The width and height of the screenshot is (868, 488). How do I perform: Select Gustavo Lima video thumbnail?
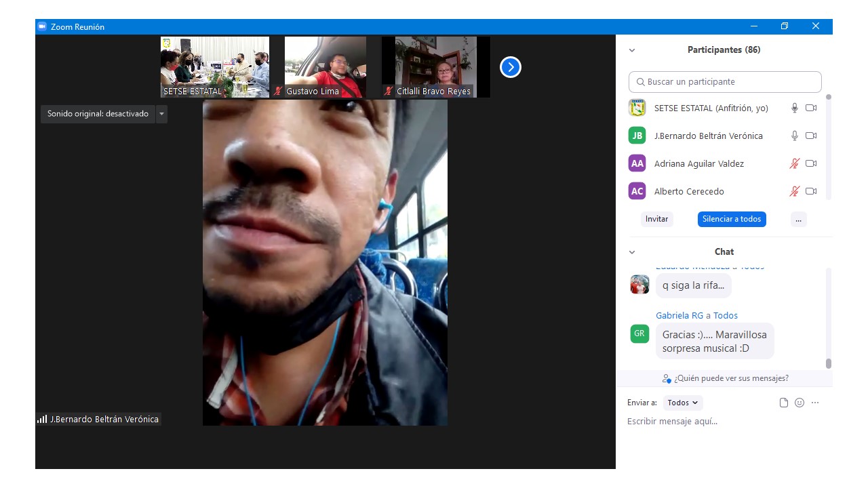pyautogui.click(x=325, y=67)
